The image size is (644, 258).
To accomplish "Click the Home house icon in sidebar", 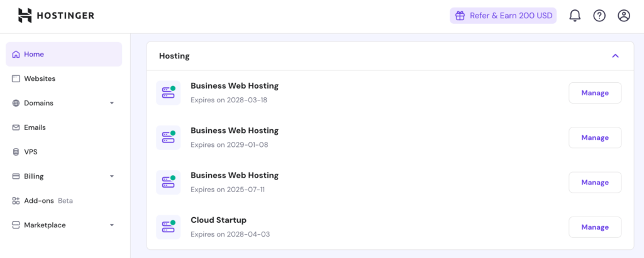I will [16, 54].
